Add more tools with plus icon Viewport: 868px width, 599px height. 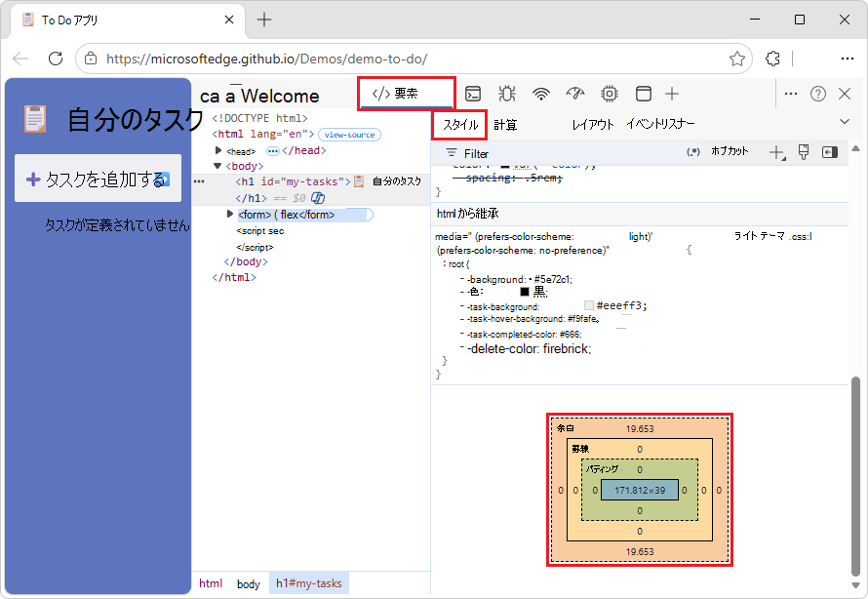coord(672,94)
